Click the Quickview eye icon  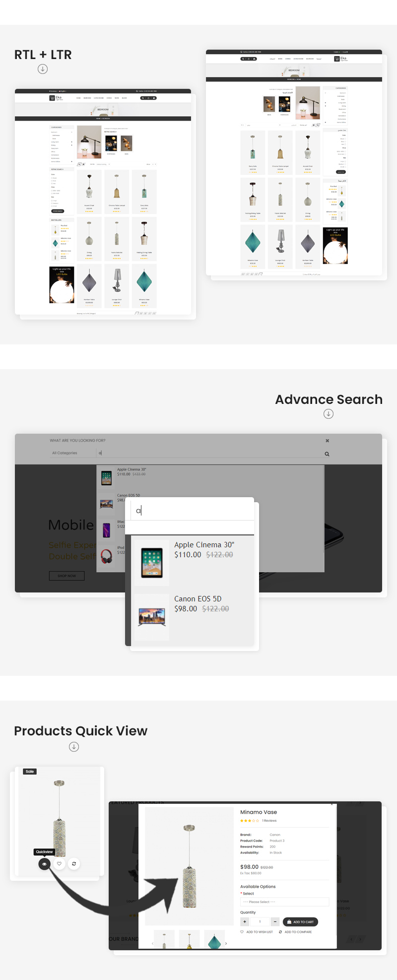click(x=44, y=864)
